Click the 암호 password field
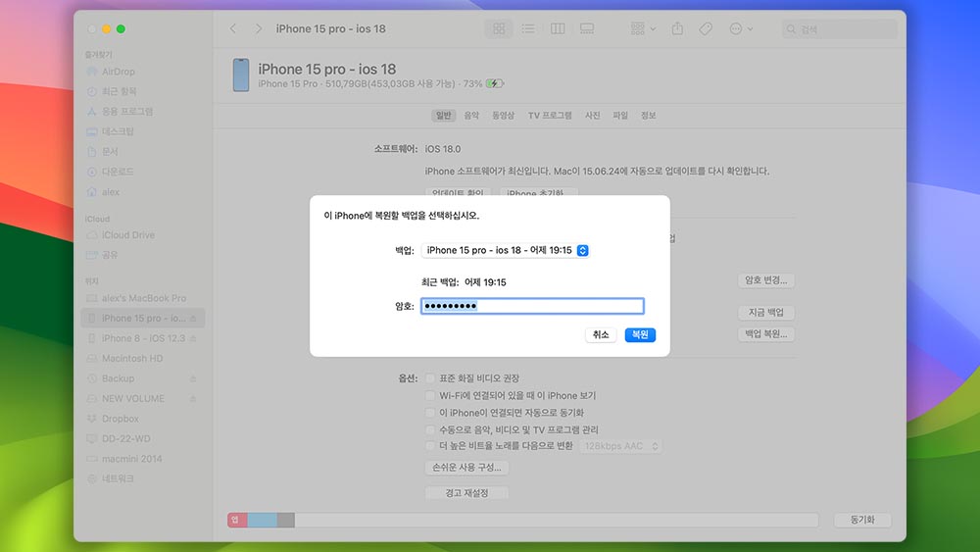 [x=532, y=306]
